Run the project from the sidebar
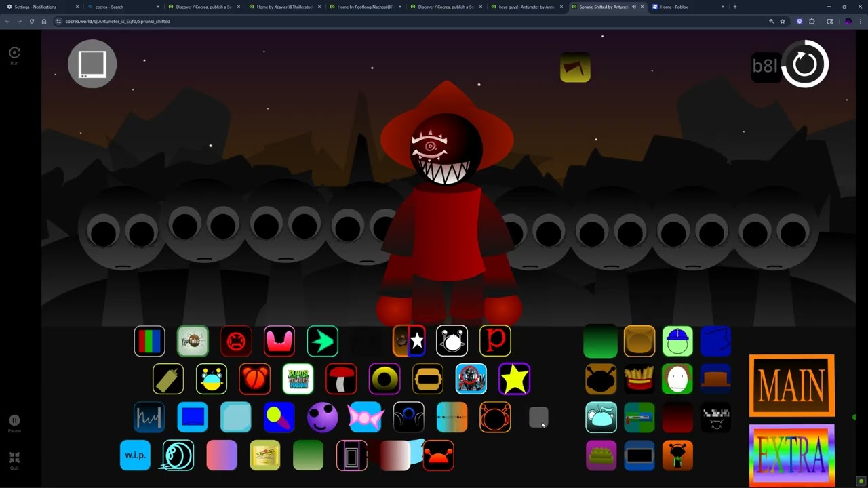This screenshot has width=868, height=488. [14, 55]
